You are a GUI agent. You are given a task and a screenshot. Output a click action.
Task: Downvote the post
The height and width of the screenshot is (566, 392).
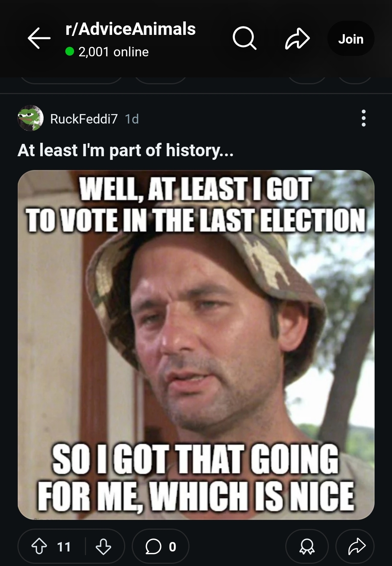(x=103, y=546)
